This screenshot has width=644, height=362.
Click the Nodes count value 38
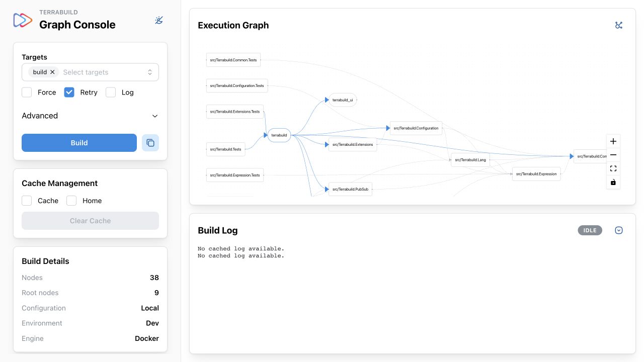point(154,278)
